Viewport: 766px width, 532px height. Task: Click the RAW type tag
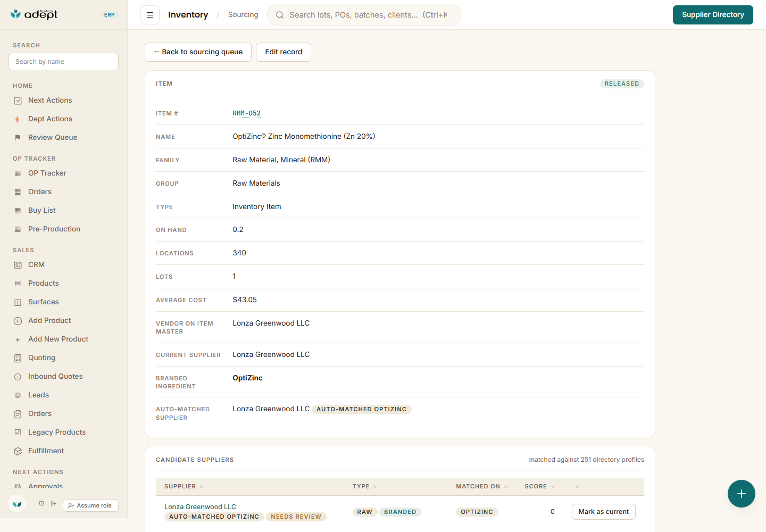tap(365, 512)
